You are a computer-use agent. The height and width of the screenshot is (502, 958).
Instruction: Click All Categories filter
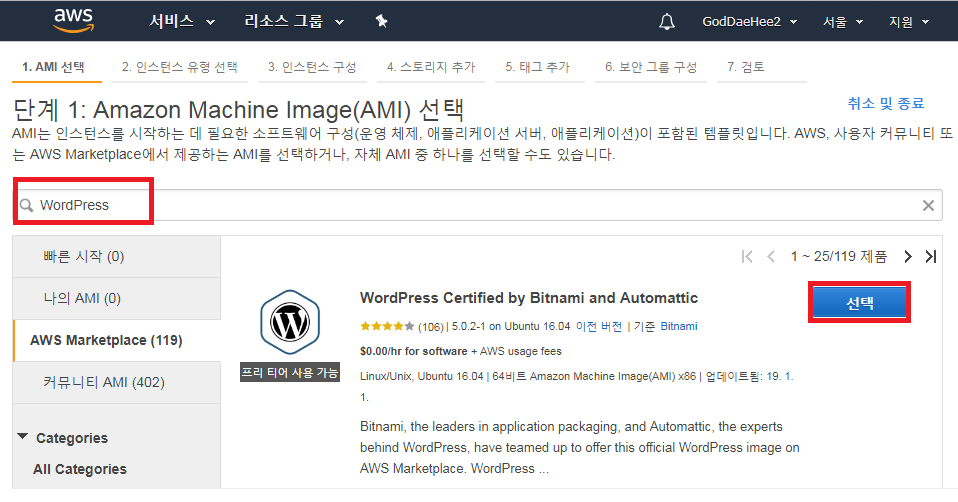80,469
